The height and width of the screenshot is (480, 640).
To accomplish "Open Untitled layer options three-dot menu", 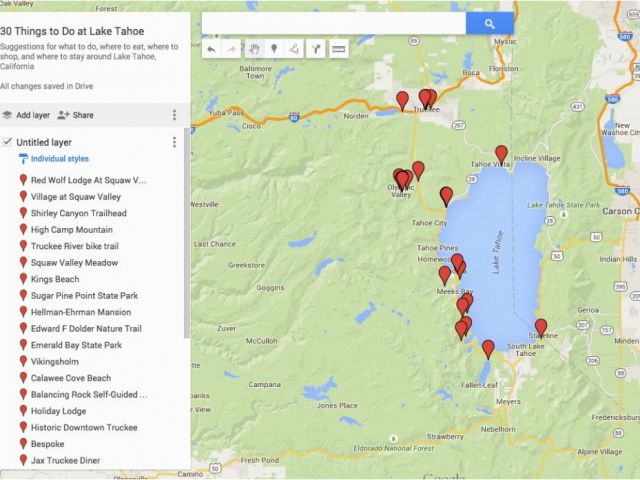I will point(174,142).
